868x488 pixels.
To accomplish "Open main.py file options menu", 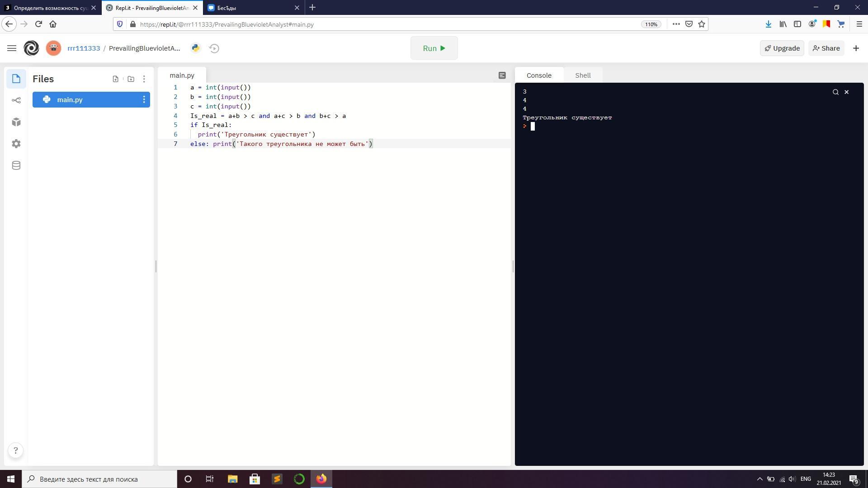I will (144, 100).
